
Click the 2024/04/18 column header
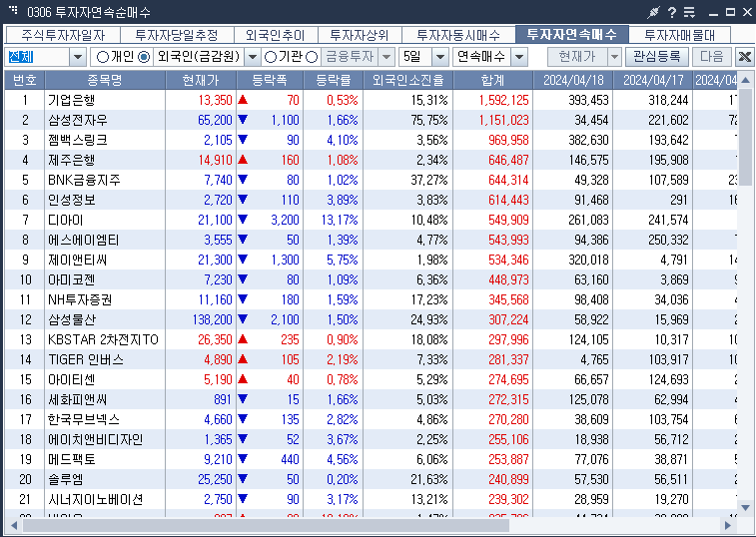point(573,80)
